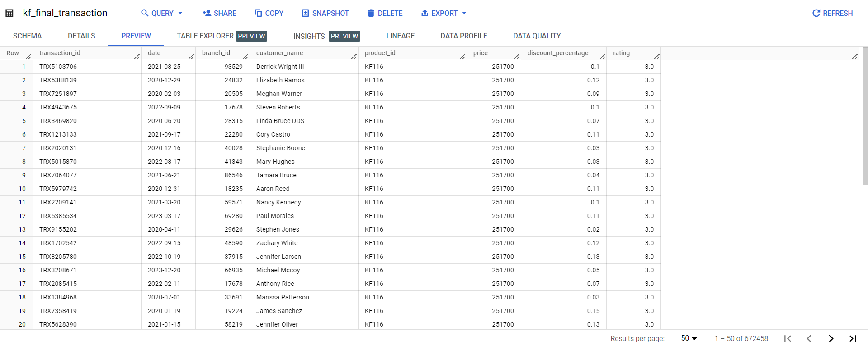This screenshot has width=868, height=347.
Task: Copy the table
Action: coord(269,13)
